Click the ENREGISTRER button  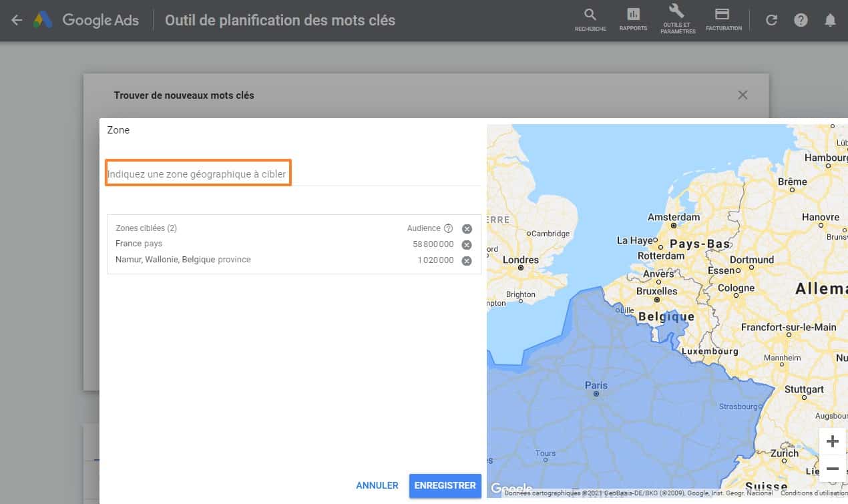445,486
